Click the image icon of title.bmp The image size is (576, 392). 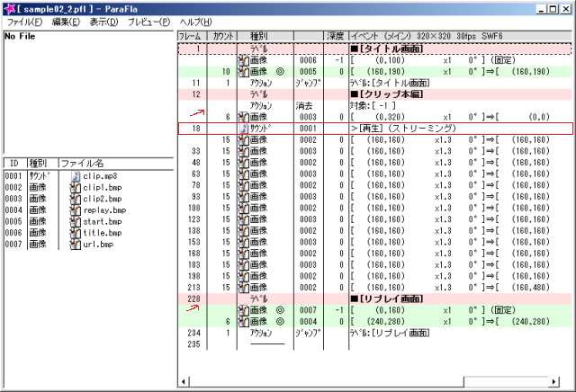pos(75,233)
